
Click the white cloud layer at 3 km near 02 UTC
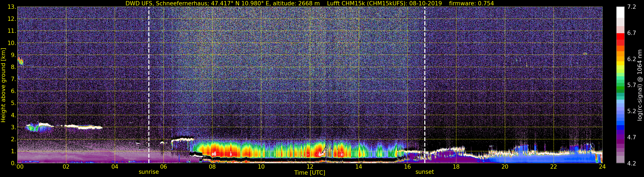[83, 127]
